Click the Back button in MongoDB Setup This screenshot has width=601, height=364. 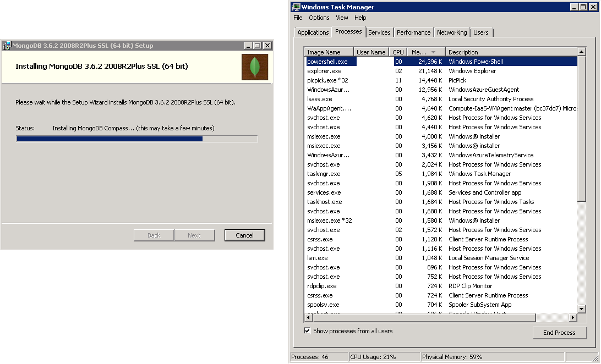(154, 235)
